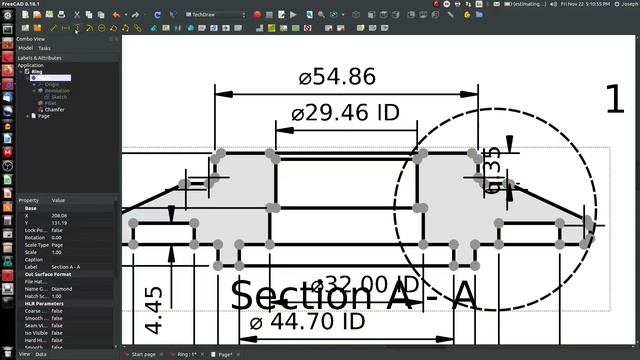Click the Copy icon
The image size is (640, 360).
89,15
